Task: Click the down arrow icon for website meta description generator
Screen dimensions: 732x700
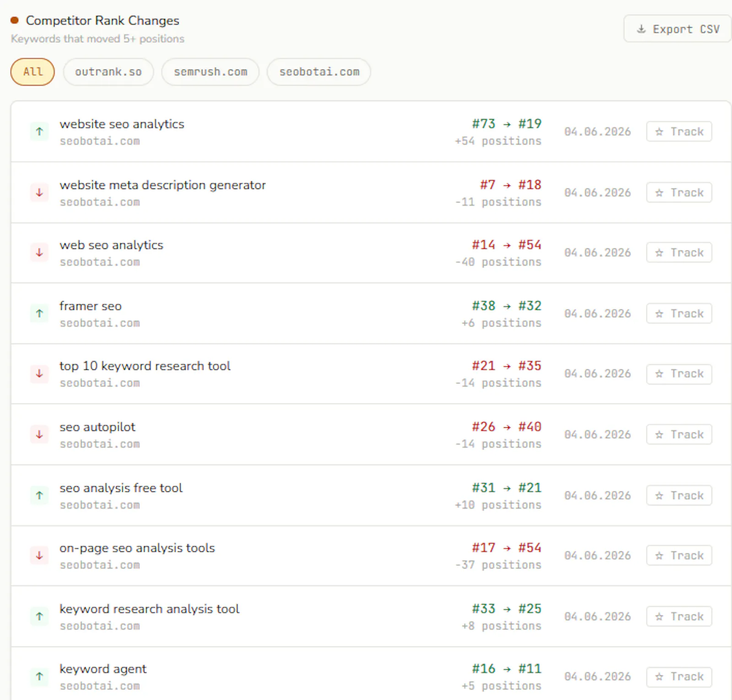Action: pyautogui.click(x=39, y=193)
